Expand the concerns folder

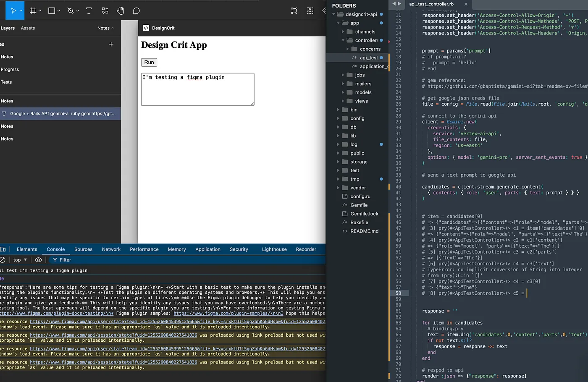coord(348,49)
